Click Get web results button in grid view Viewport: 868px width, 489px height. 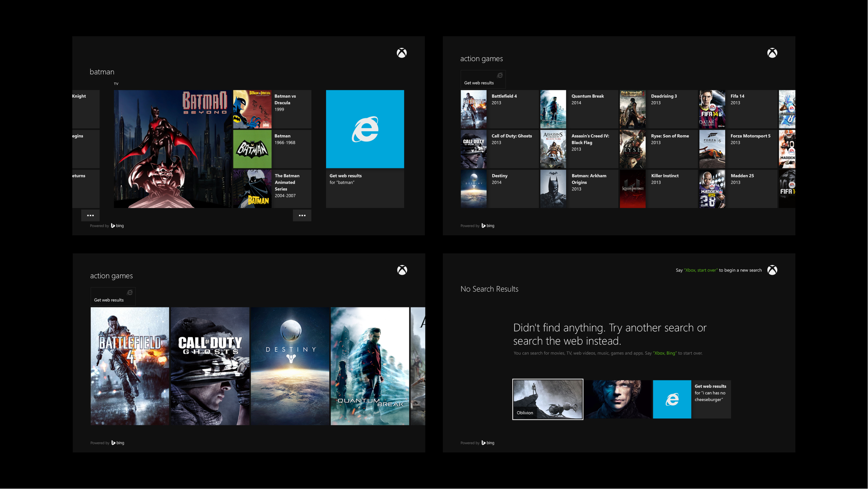483,80
